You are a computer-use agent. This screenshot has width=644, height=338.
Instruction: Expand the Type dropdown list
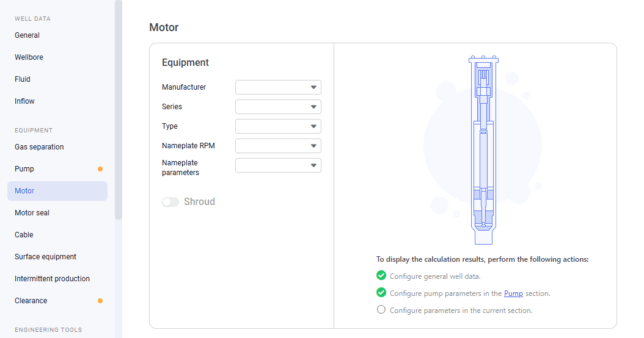(x=278, y=126)
